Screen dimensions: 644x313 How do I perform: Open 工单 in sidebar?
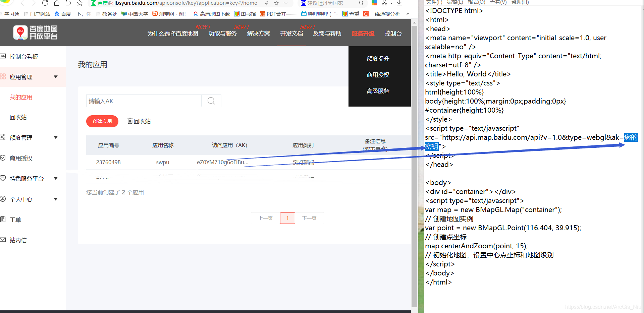coord(15,220)
